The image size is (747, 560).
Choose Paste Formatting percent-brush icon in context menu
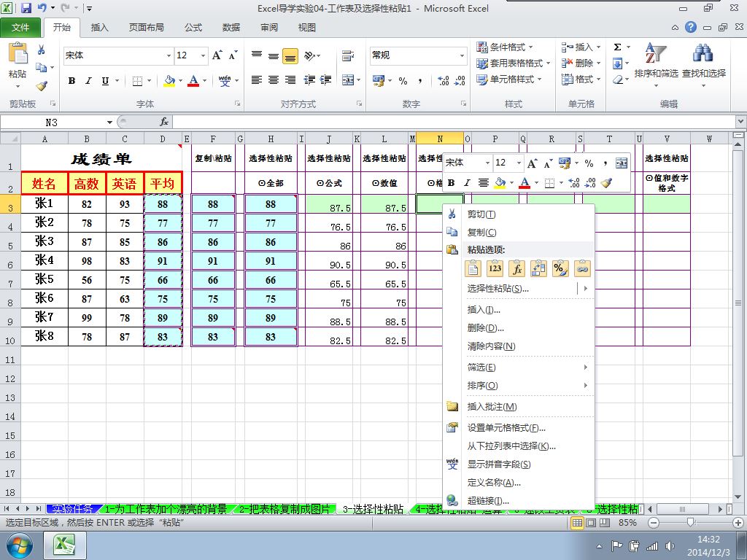[560, 268]
